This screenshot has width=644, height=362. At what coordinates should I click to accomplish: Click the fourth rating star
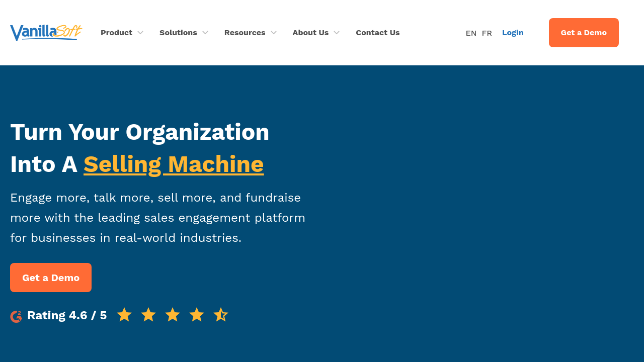[x=197, y=315]
